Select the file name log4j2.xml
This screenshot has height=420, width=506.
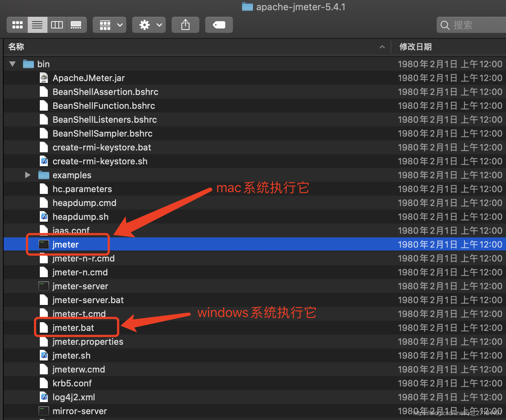tap(74, 397)
